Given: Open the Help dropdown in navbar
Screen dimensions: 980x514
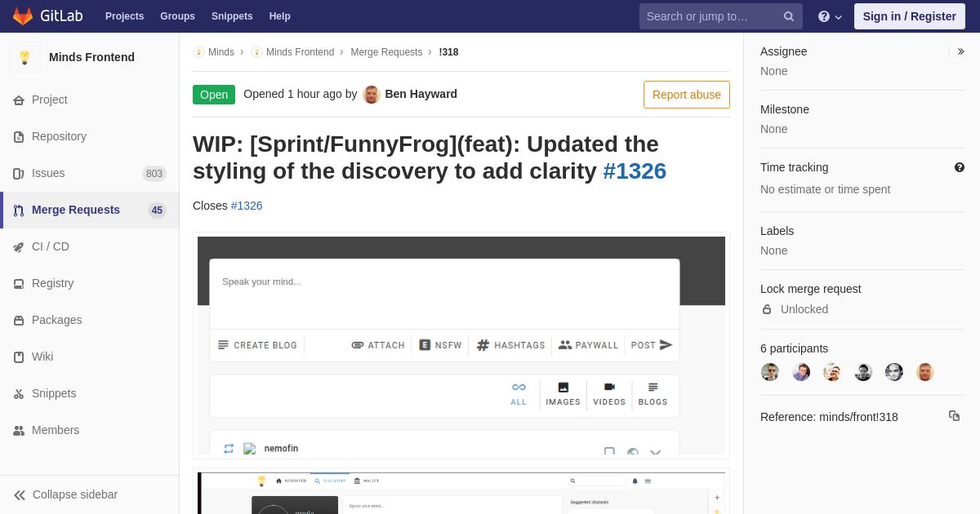Looking at the screenshot, I should pos(830,16).
